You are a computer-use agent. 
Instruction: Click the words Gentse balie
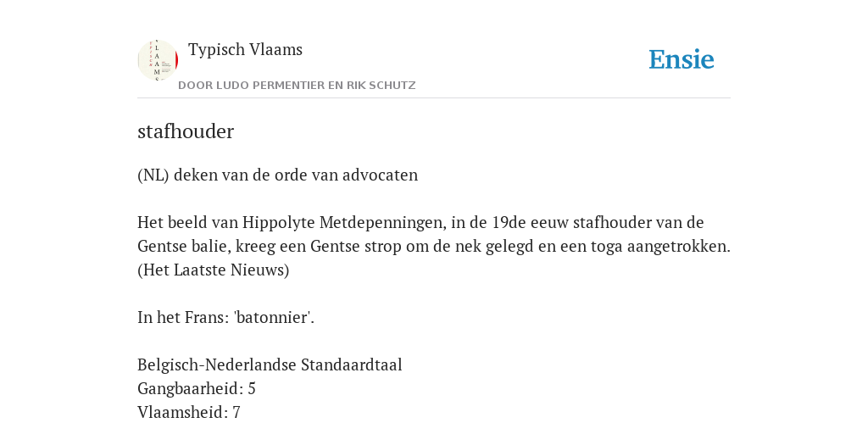pyautogui.click(x=177, y=247)
